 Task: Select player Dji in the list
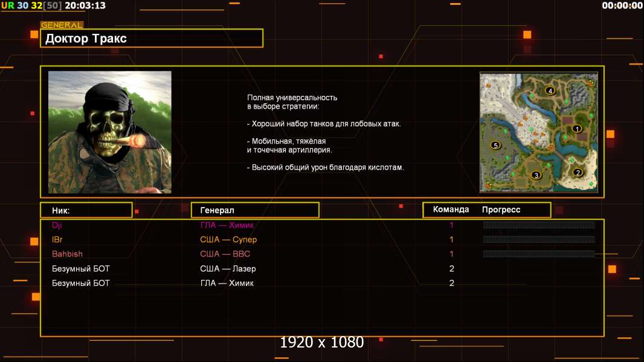pyautogui.click(x=57, y=225)
